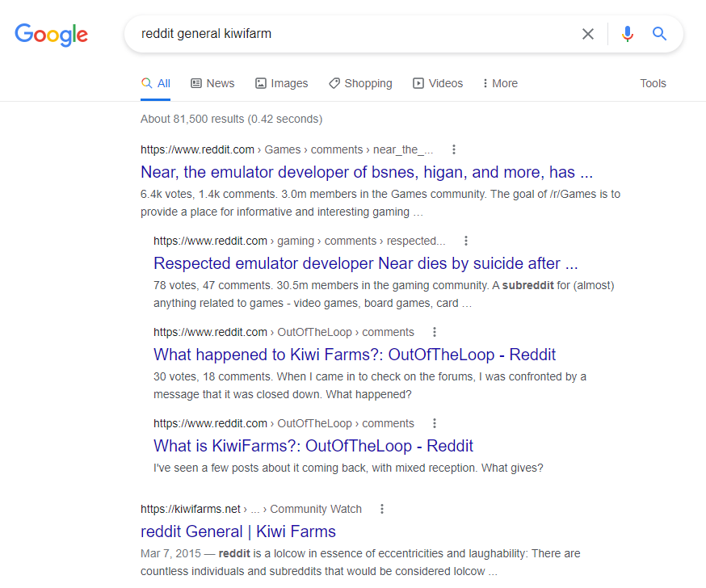Switch to the Images tab
706x588 pixels.
[281, 83]
